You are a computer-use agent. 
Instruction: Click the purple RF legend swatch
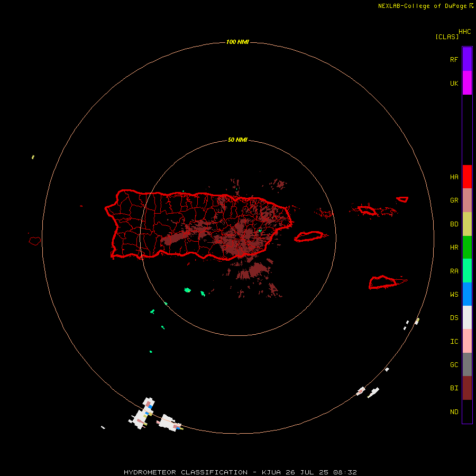(467, 59)
